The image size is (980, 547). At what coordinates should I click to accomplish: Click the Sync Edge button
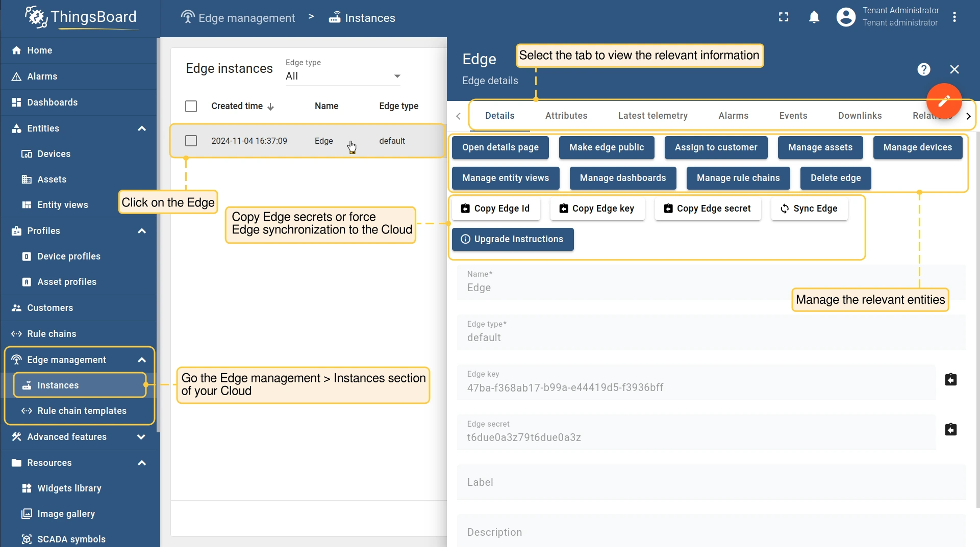coord(809,209)
